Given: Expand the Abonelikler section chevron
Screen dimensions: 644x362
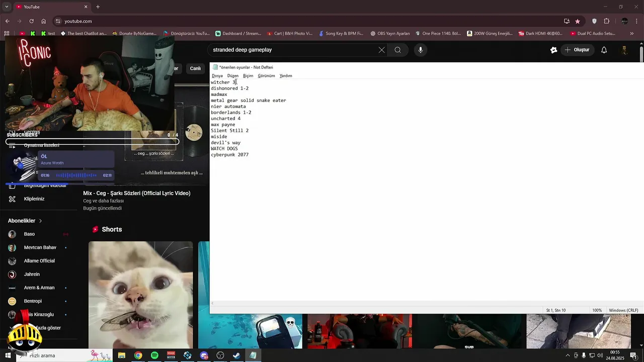Looking at the screenshot, I should 40,221.
